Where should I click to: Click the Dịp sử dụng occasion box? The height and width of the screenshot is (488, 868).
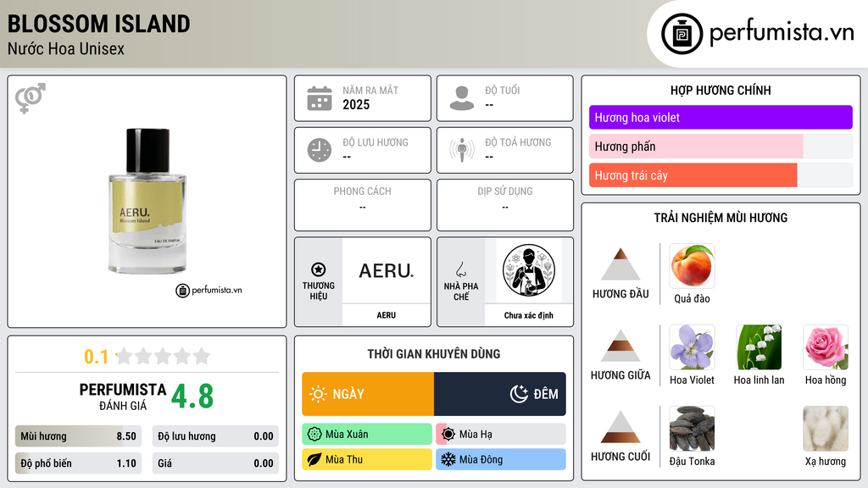click(505, 205)
